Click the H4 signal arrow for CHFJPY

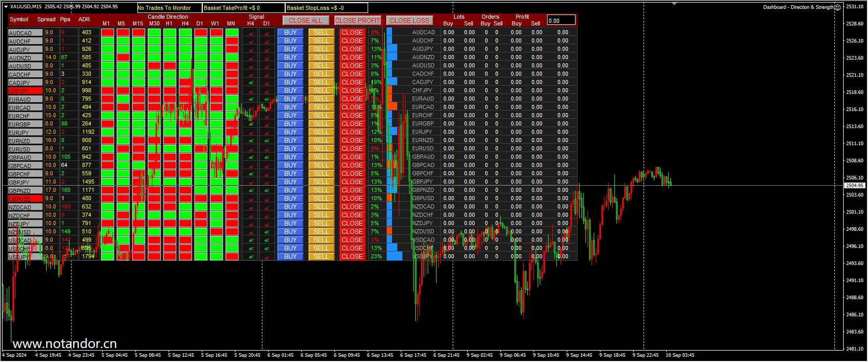click(x=251, y=91)
